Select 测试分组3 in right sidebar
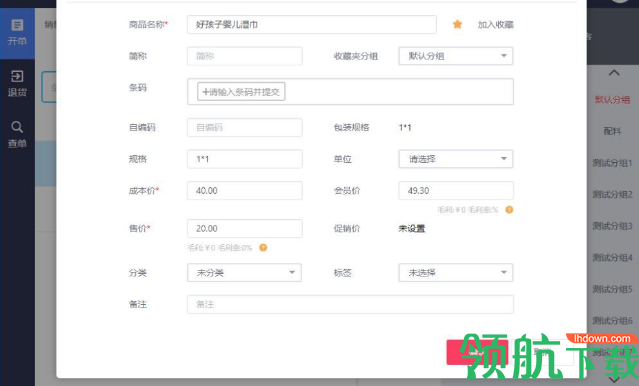This screenshot has height=386, width=639. (x=613, y=226)
